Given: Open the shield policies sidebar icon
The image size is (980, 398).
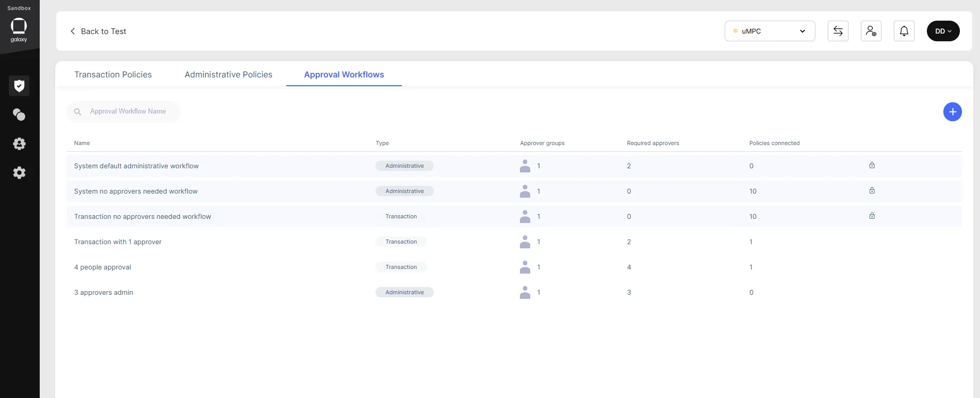Looking at the screenshot, I should 19,86.
